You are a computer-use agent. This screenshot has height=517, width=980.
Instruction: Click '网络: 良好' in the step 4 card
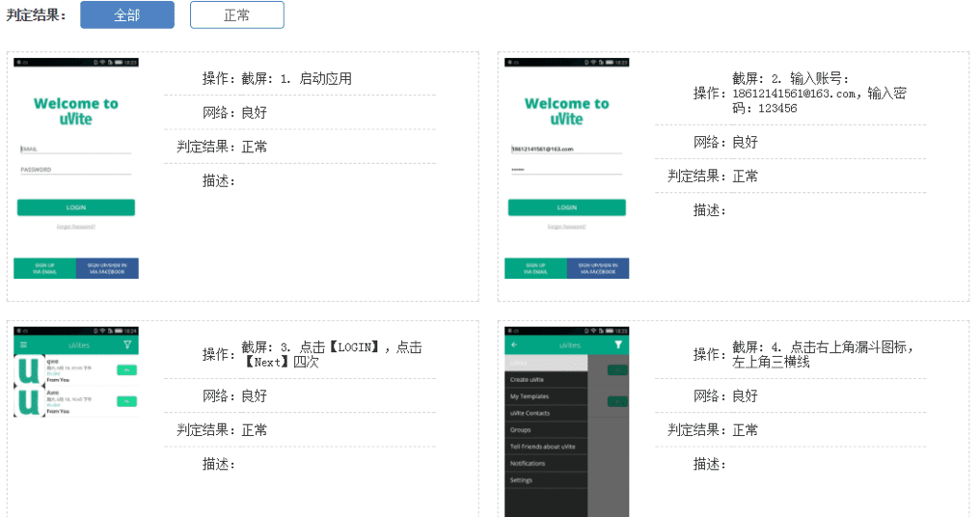click(x=725, y=395)
